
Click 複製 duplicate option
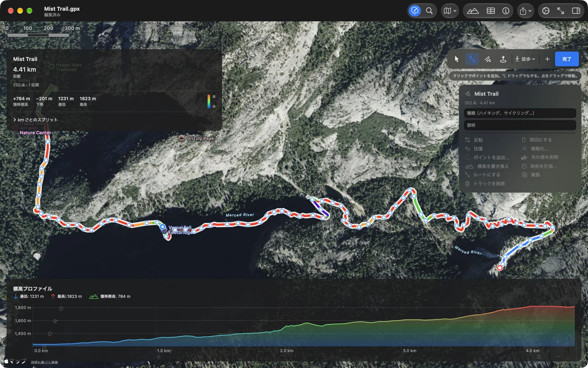531,175
